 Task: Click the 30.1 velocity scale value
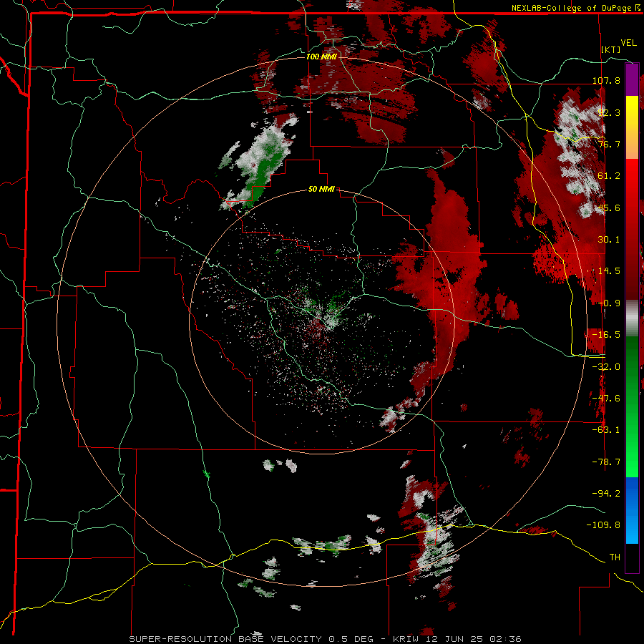(609, 240)
